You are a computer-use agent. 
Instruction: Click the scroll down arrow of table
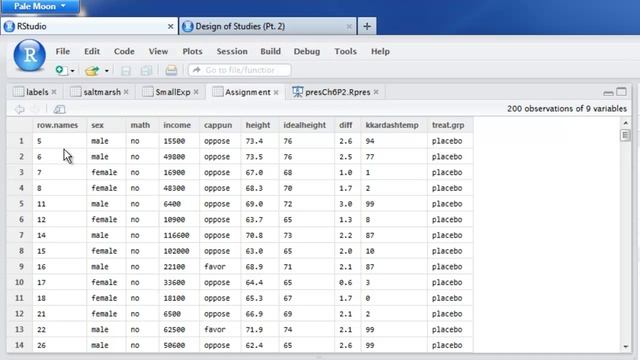click(625, 347)
